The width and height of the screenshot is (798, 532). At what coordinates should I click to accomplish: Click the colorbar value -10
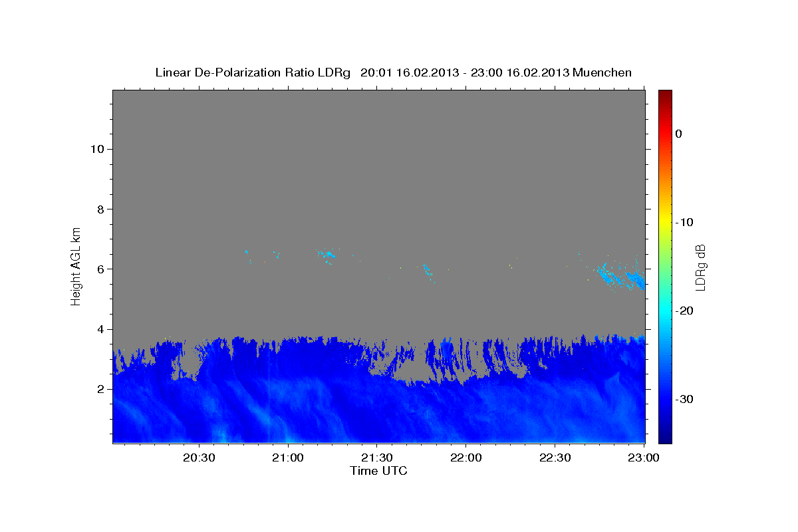(x=684, y=222)
